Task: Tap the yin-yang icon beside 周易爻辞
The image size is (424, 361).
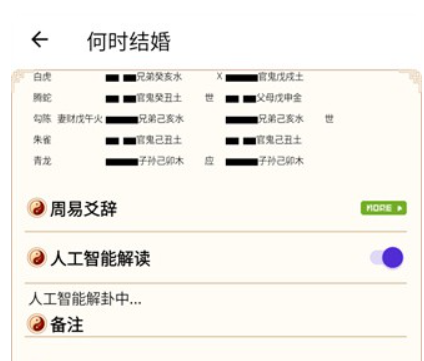Action: 36,208
